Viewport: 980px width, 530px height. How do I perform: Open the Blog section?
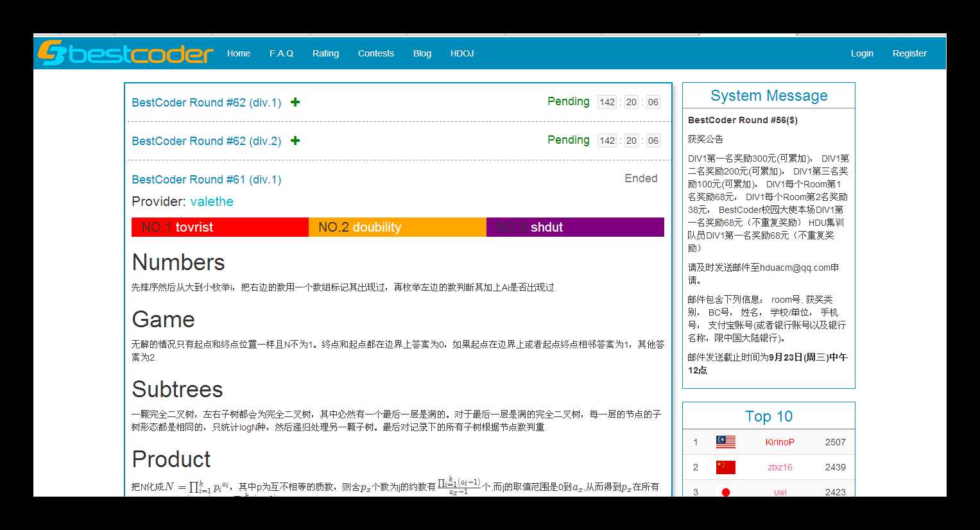422,53
